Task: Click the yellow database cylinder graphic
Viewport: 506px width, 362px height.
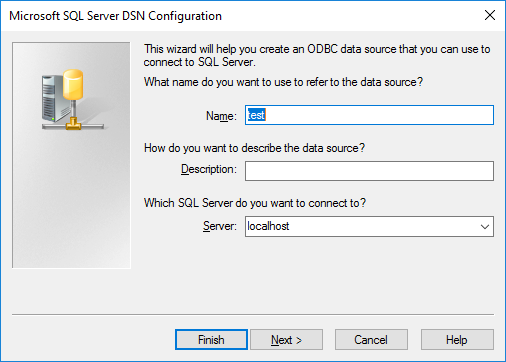Action: point(73,85)
